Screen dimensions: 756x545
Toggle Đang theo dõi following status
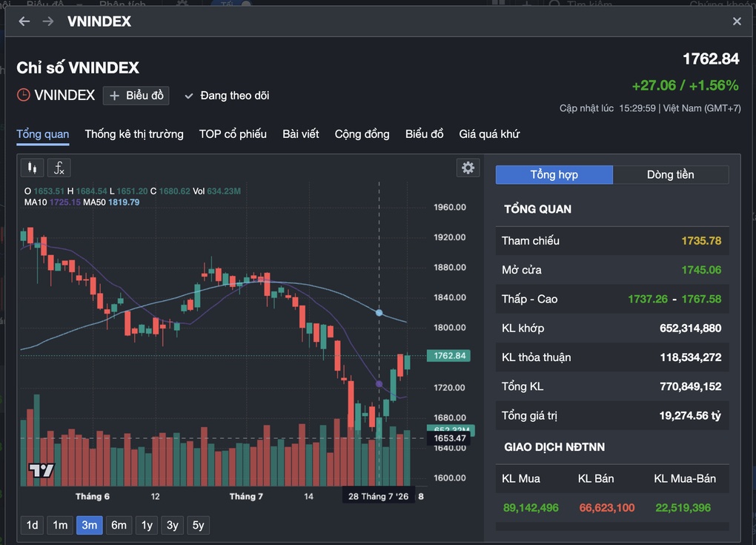click(227, 96)
